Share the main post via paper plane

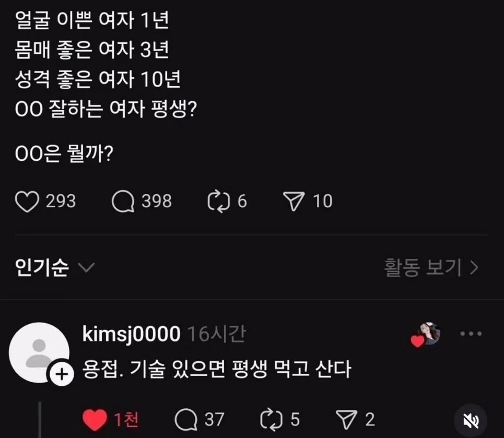pyautogui.click(x=292, y=202)
